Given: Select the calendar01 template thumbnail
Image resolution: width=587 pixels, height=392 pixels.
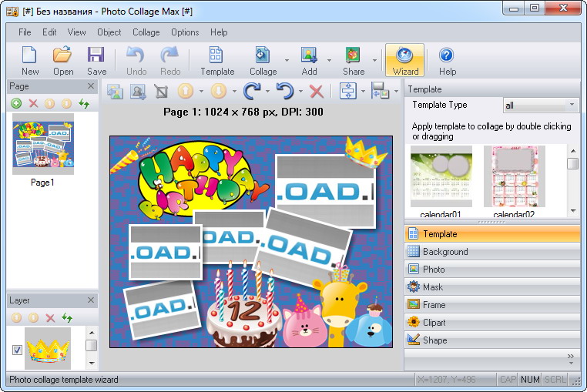Looking at the screenshot, I should (441, 176).
